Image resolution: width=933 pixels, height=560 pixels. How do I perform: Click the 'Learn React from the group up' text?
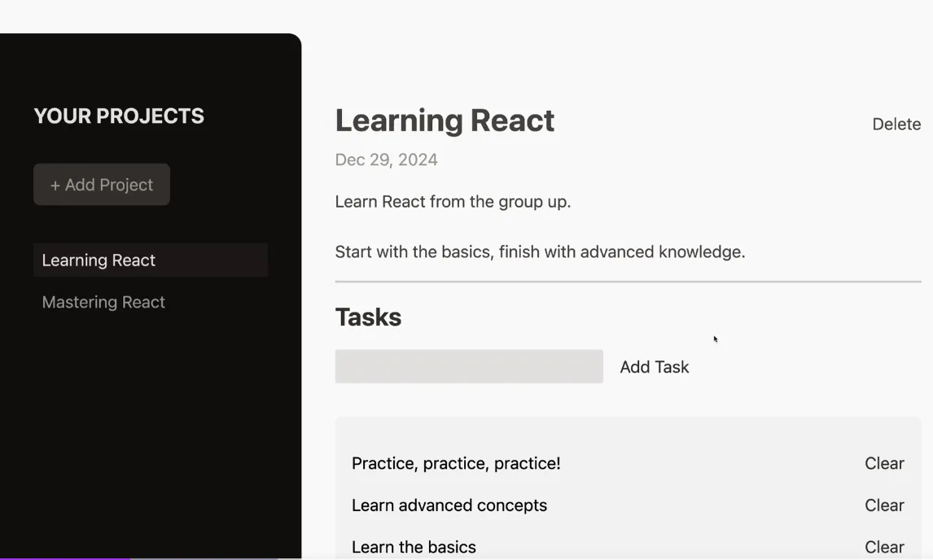[x=453, y=201]
